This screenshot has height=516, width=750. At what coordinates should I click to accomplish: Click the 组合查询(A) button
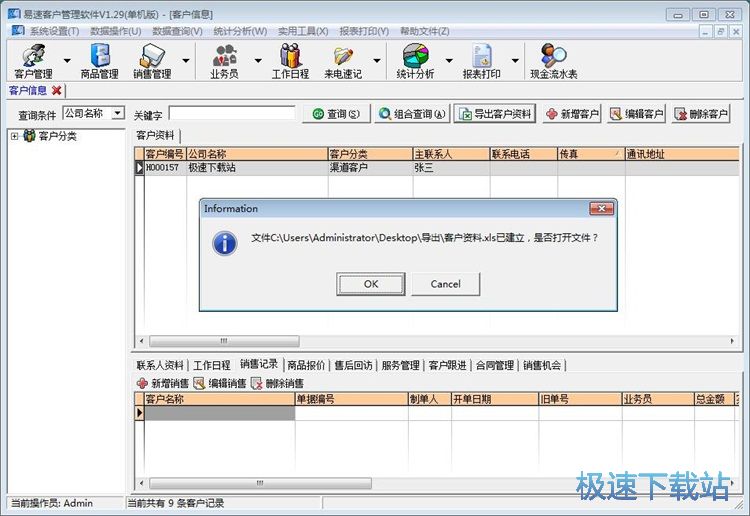coord(412,114)
